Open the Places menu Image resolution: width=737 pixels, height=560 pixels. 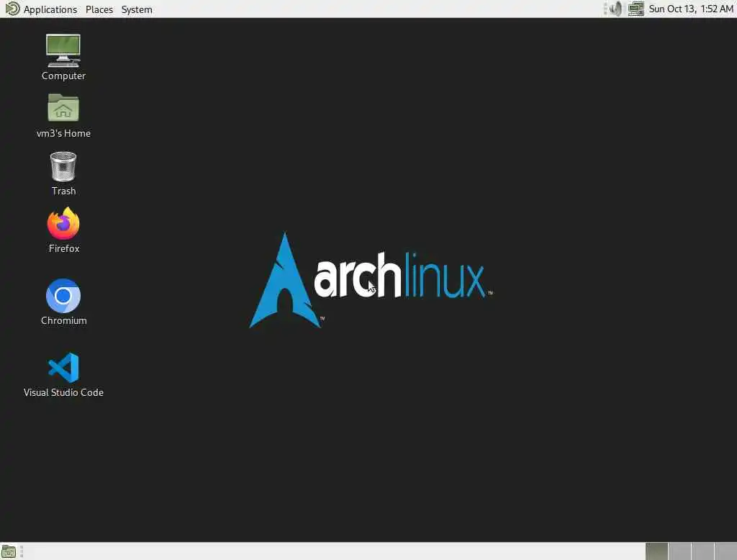(99, 9)
